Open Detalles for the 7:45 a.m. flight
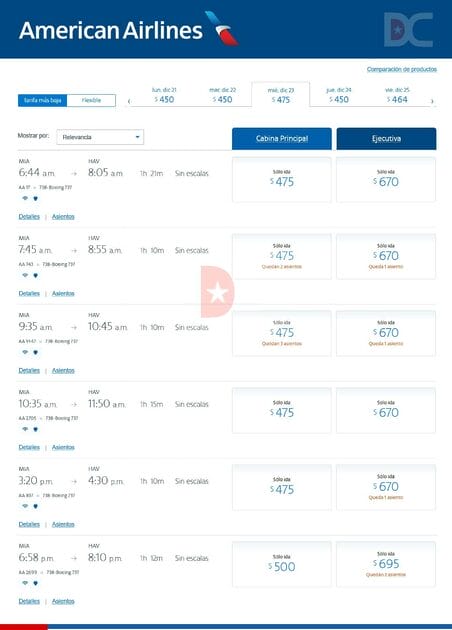452x630 pixels. (x=29, y=293)
